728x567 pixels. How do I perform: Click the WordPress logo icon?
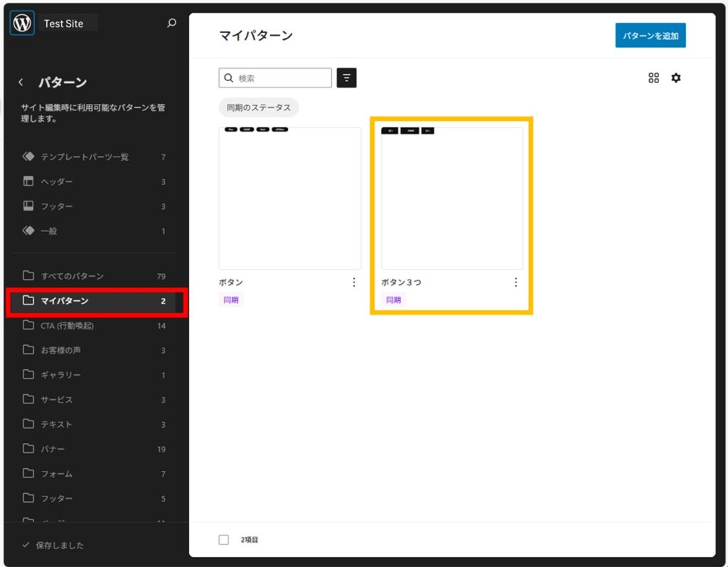tap(22, 23)
